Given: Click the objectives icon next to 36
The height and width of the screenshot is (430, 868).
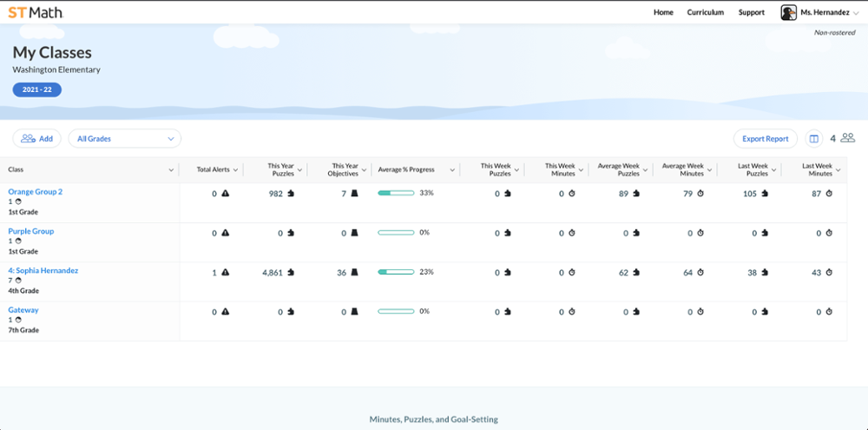Looking at the screenshot, I should (354, 273).
